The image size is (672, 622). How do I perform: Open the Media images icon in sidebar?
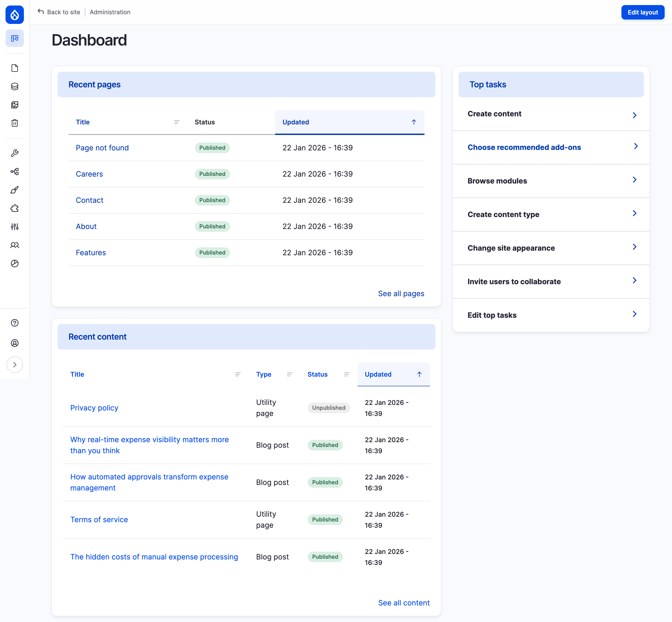[x=14, y=105]
